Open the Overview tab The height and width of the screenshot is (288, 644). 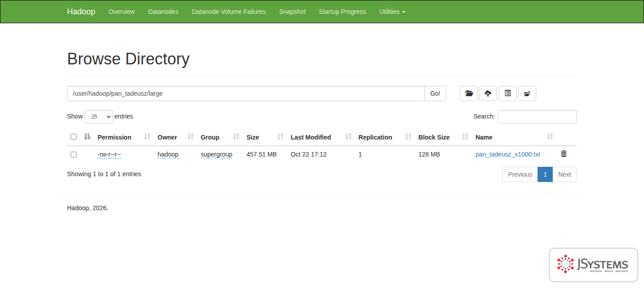pos(122,12)
